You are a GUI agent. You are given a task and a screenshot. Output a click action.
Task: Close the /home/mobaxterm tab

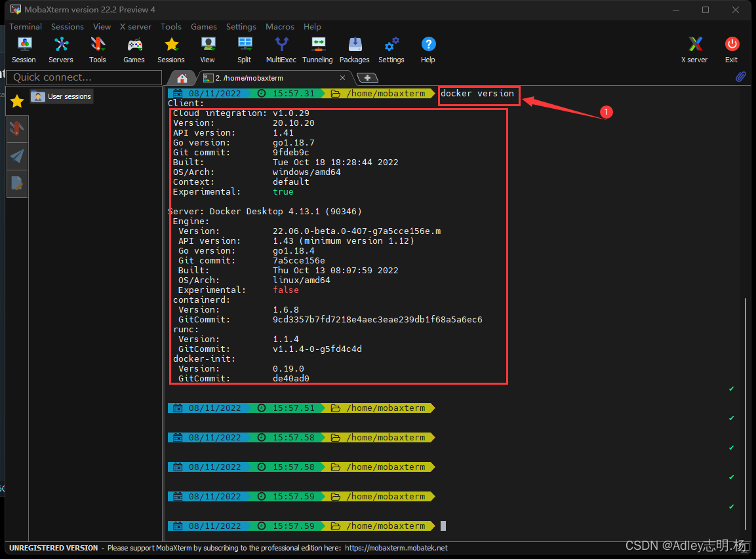[x=342, y=77]
